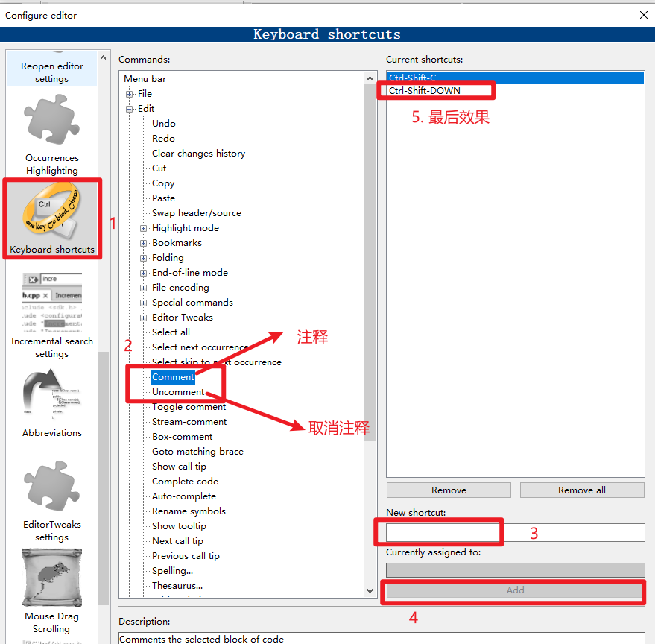
Task: Select the Select all command
Action: tap(171, 332)
